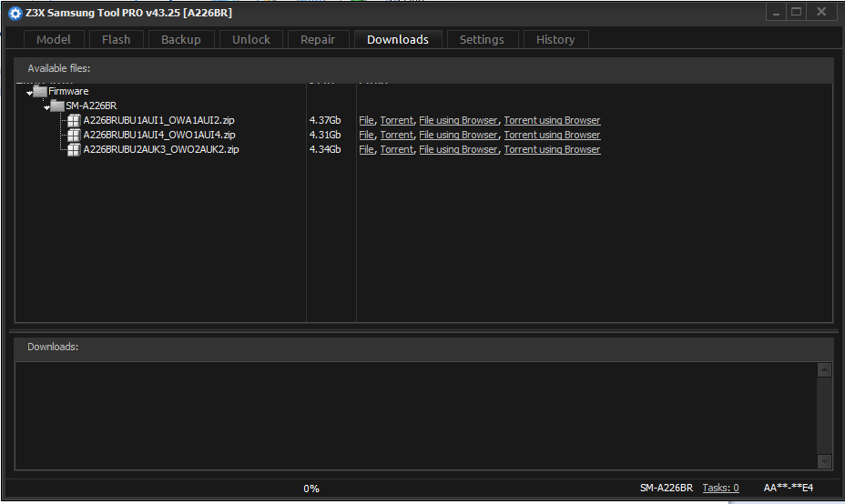
Task: Click archive icon of A226BRUBU2AUK3_OWO2AUK2.zip
Action: (x=74, y=149)
